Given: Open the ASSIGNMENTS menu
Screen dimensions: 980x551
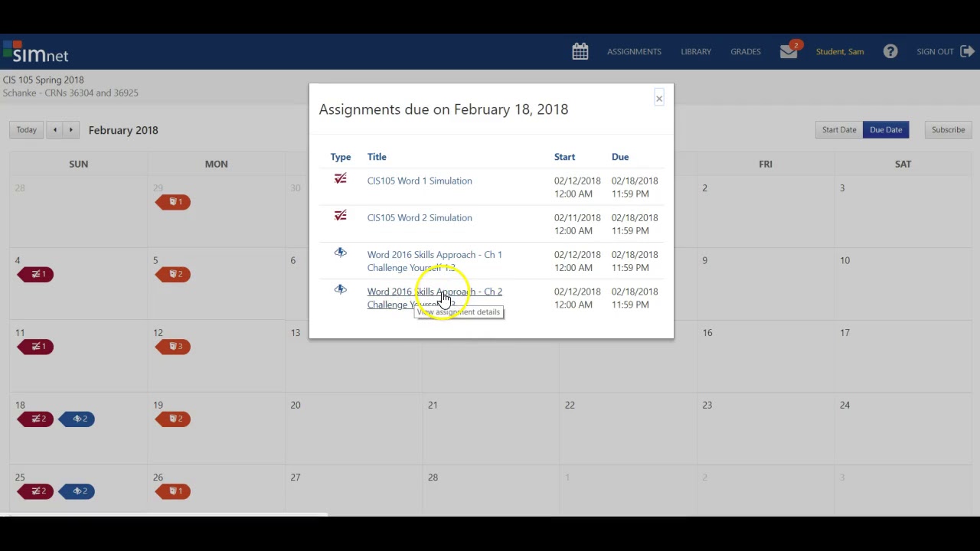Looking at the screenshot, I should coord(634,51).
